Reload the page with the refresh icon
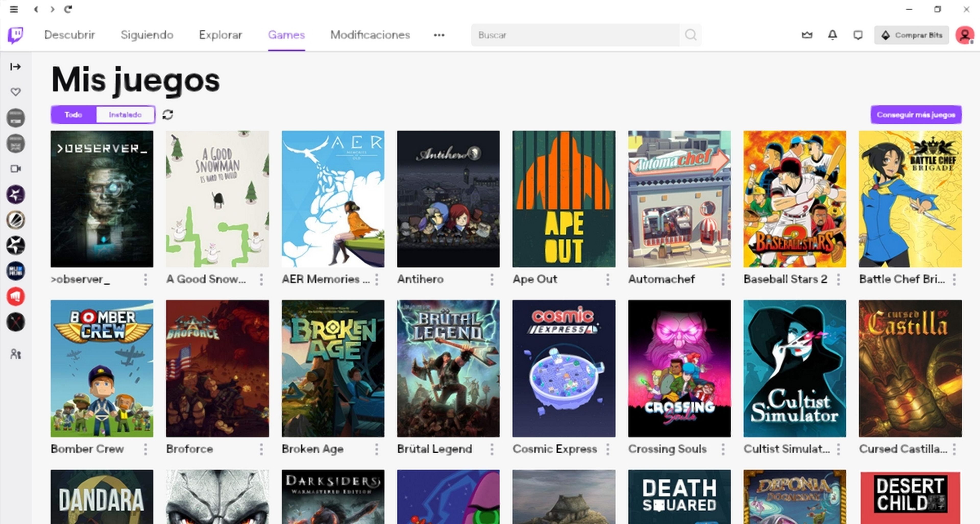 pos(68,9)
